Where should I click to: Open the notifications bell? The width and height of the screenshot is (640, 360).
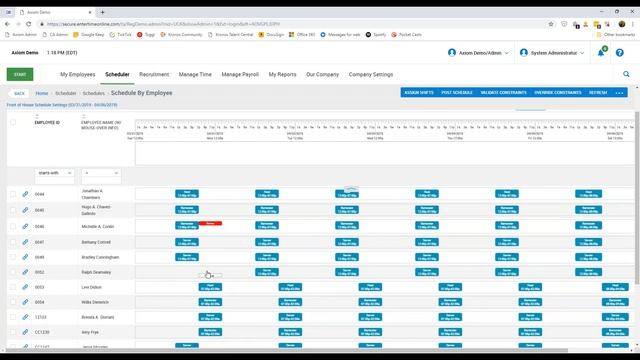point(601,52)
